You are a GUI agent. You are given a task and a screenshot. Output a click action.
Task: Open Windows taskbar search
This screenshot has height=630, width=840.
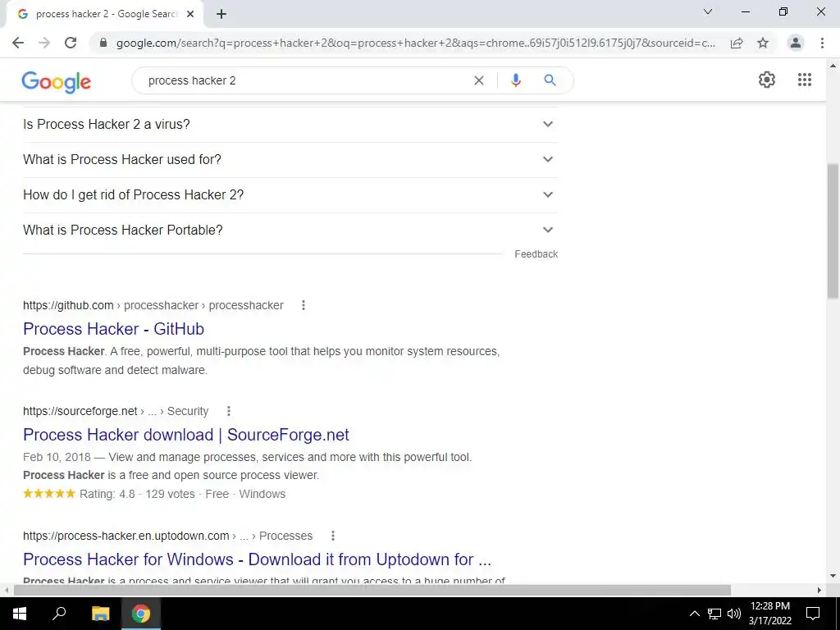click(59, 614)
